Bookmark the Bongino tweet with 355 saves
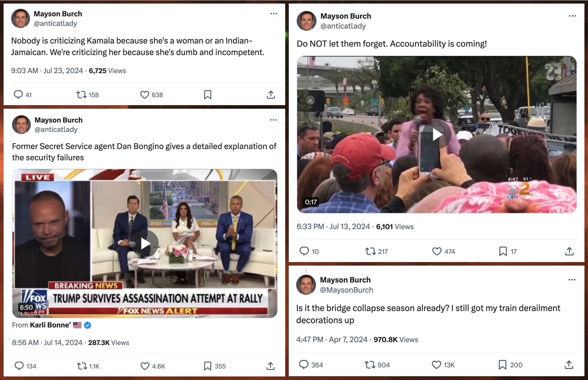The image size is (588, 380). tap(207, 366)
